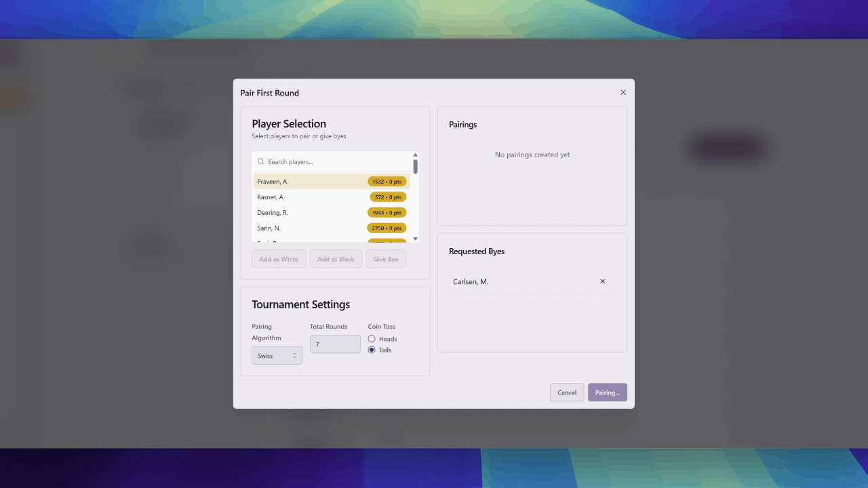Image resolution: width=868 pixels, height=488 pixels.
Task: Remove Carlsen, M. from Requested Byes
Action: (x=602, y=282)
